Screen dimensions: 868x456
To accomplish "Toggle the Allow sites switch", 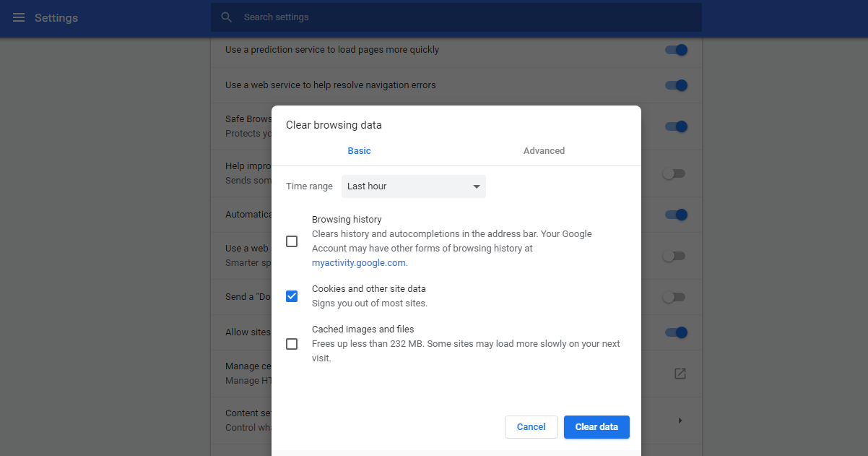I will (x=675, y=332).
